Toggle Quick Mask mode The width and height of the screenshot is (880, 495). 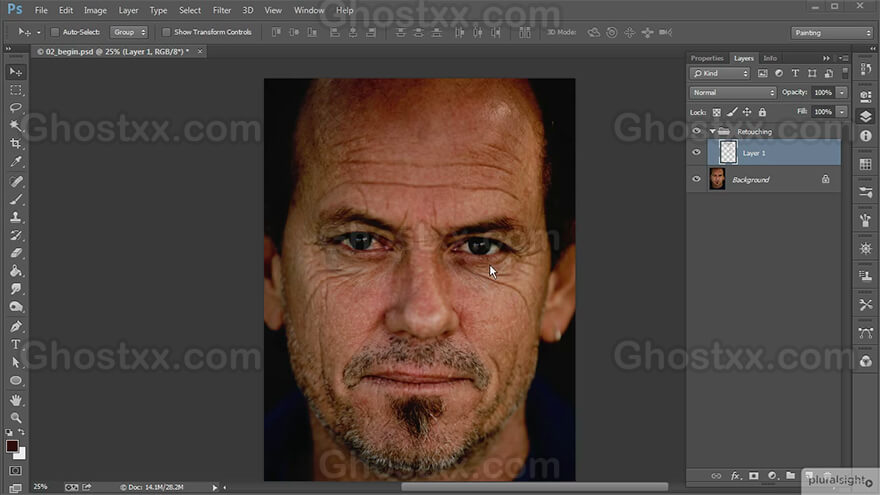[x=16, y=470]
